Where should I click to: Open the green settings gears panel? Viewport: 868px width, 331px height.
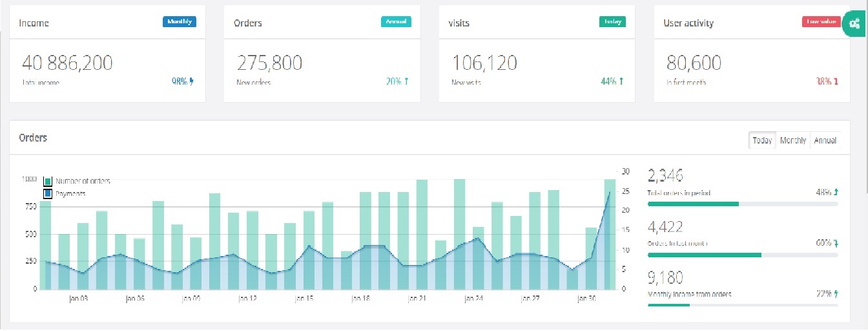click(855, 25)
